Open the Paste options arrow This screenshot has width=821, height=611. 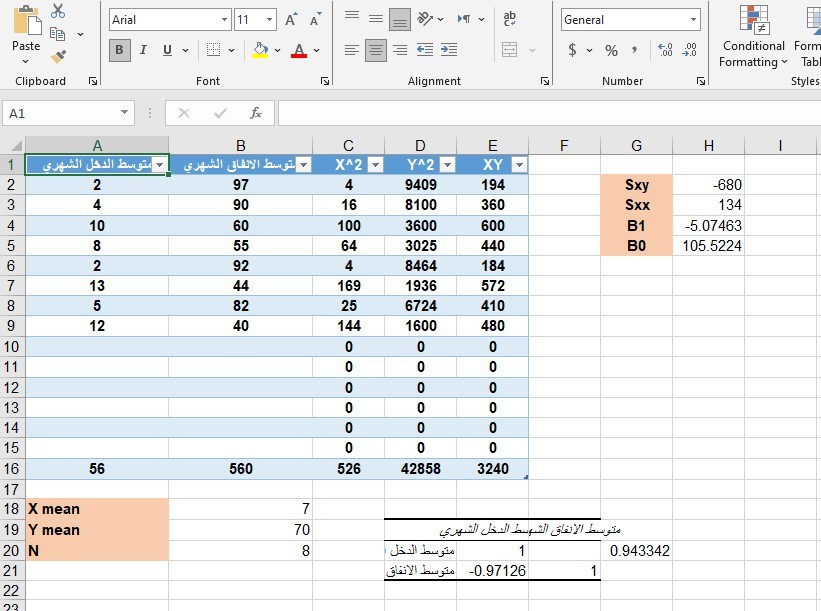pyautogui.click(x=26, y=59)
